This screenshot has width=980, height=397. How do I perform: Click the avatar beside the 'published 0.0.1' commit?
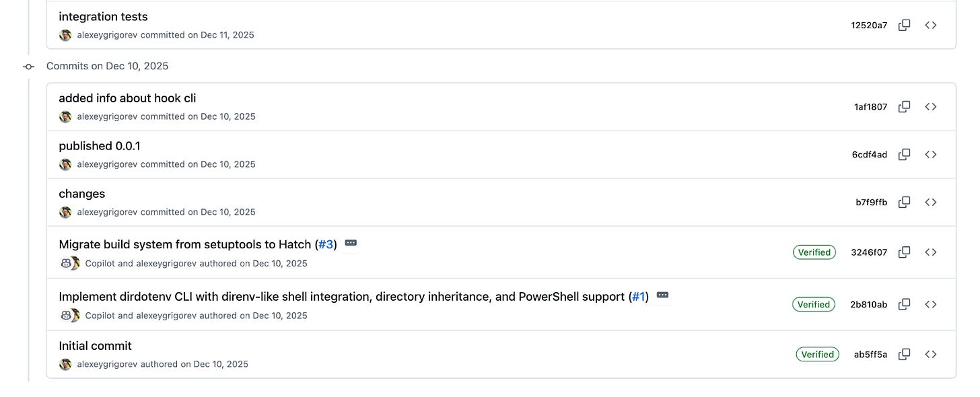pyautogui.click(x=65, y=164)
